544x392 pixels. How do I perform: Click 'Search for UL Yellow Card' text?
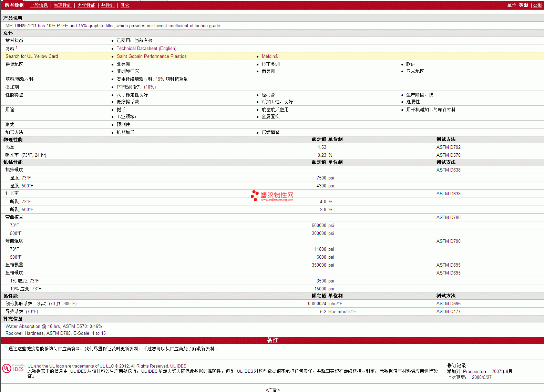tap(32, 56)
